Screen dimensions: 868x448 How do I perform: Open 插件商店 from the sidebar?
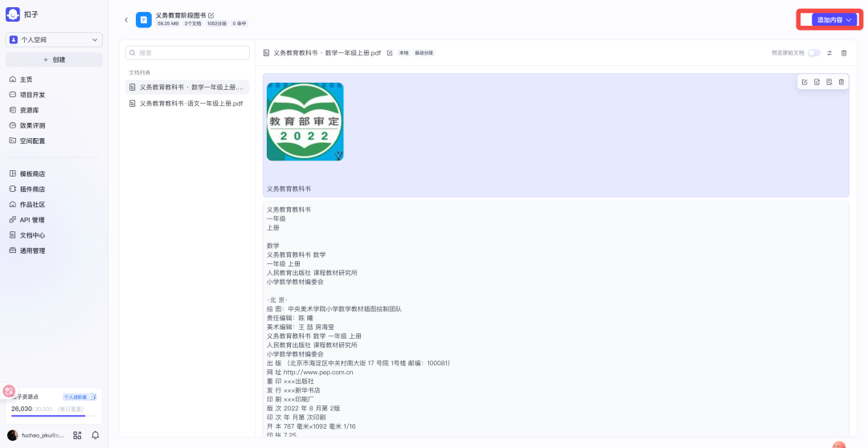(x=32, y=189)
